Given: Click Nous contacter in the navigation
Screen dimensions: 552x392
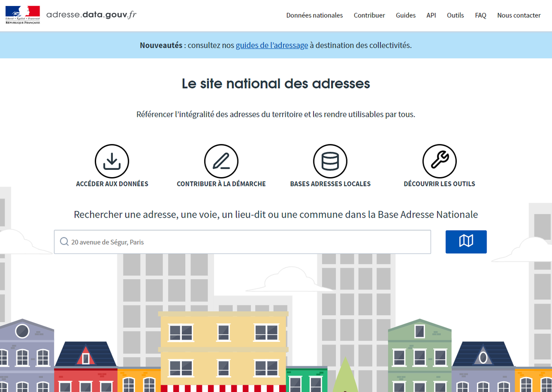Looking at the screenshot, I should coord(518,15).
